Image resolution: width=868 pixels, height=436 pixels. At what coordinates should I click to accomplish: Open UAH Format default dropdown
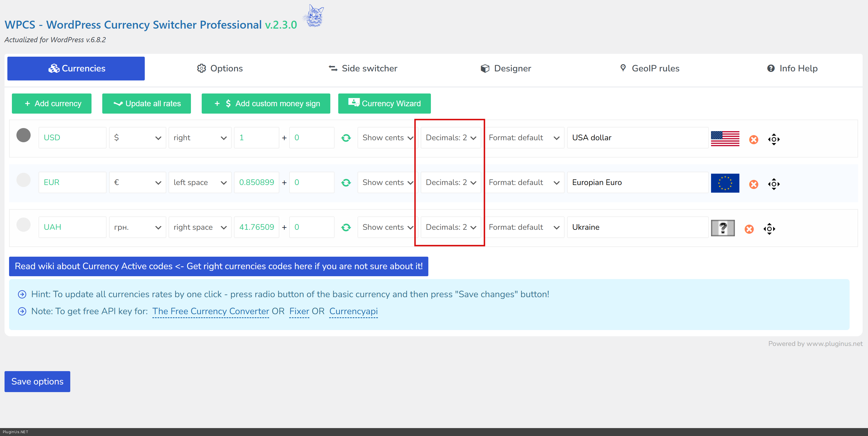point(524,227)
